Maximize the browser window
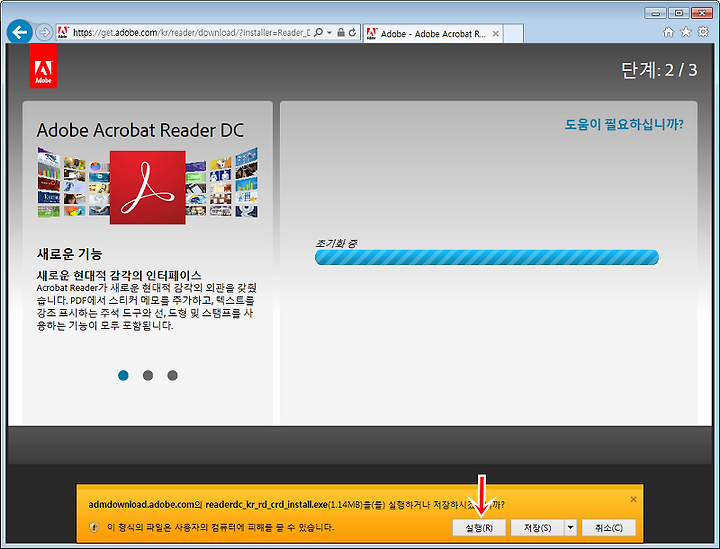Screen dimensions: 720x549 click(678, 13)
